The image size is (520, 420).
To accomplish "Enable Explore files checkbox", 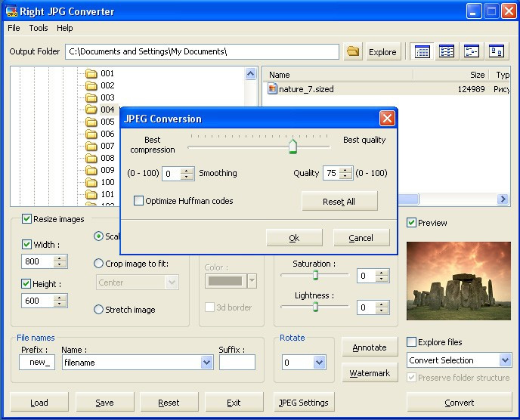I will (x=412, y=341).
